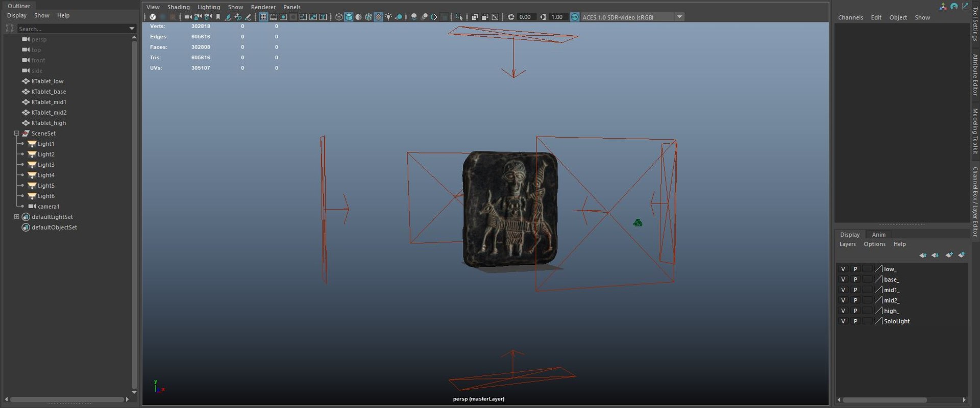Open camera bookmarks from viewport toolbar
980x408 pixels.
pos(218,17)
